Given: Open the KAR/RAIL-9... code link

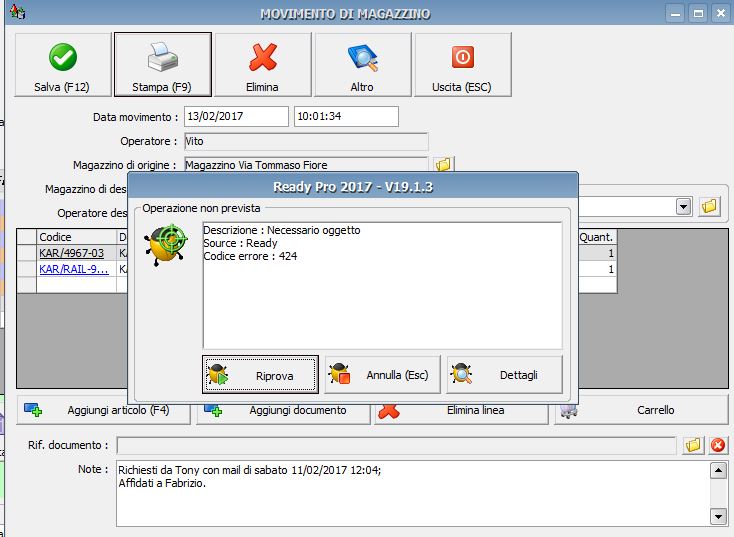Looking at the screenshot, I should point(74,269).
